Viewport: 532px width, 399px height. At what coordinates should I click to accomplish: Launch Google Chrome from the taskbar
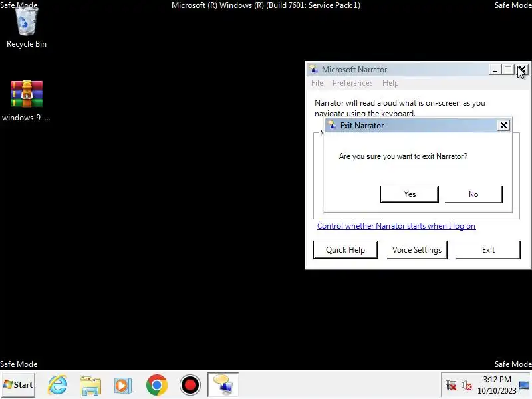[157, 385]
